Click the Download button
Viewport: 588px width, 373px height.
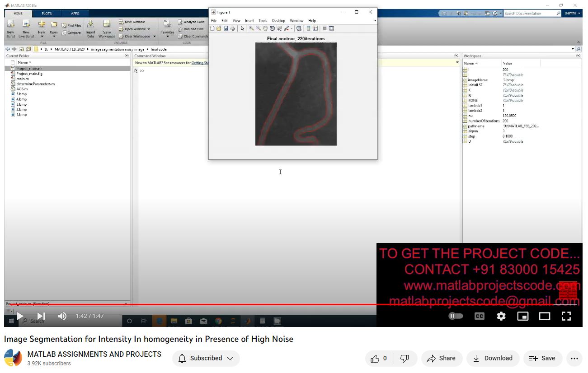pyautogui.click(x=493, y=358)
